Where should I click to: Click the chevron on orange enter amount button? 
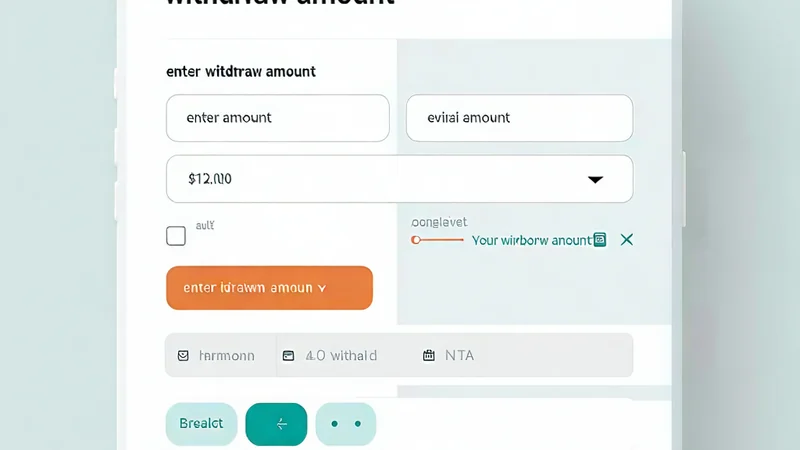click(322, 288)
